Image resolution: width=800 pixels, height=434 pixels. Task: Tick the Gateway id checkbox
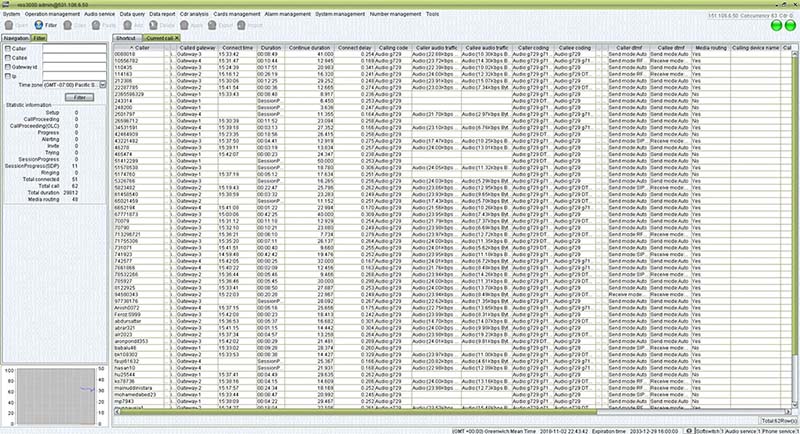tap(8, 67)
